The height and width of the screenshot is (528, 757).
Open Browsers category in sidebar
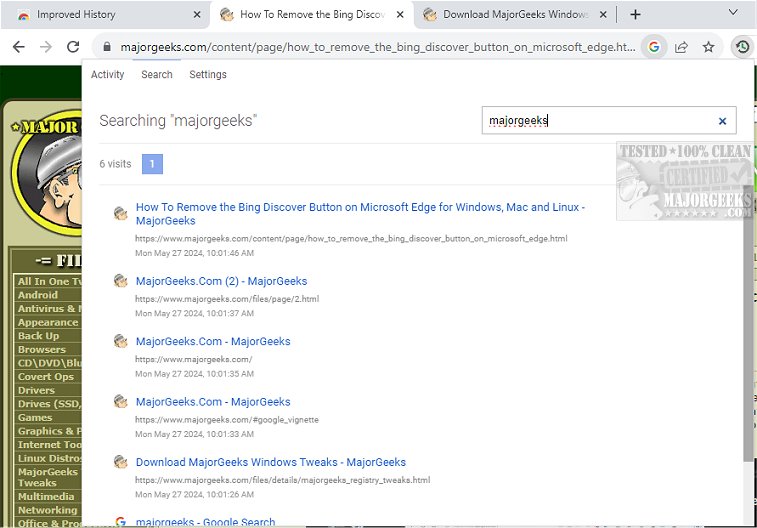[42, 349]
